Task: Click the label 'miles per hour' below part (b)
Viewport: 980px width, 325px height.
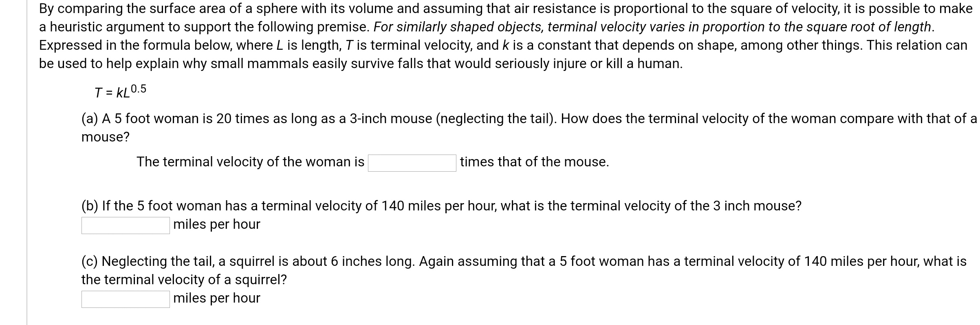Action: (x=216, y=224)
